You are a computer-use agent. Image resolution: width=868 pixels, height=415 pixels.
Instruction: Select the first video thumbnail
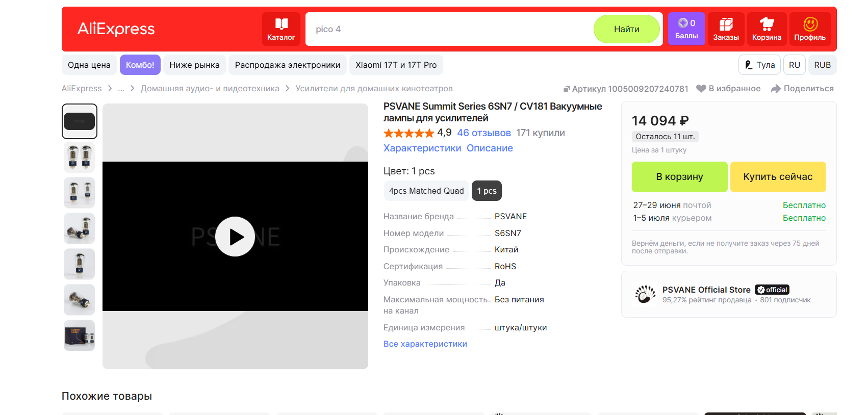[x=80, y=121]
